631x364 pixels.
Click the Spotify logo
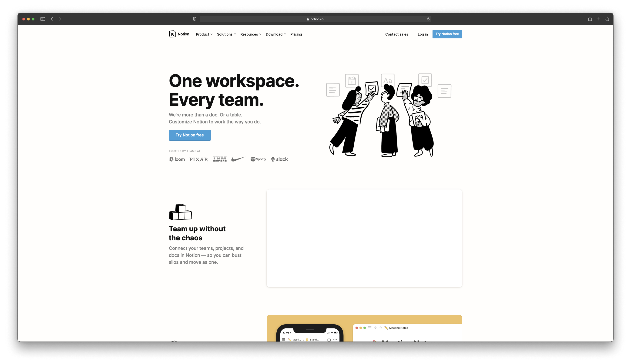tap(258, 159)
